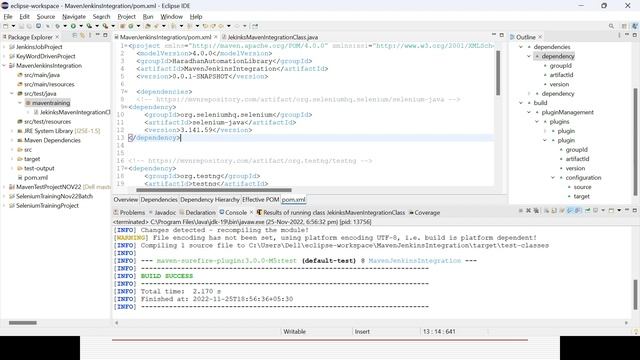Close the pom.xml editor tab
Screen dimensions: 640x360
tap(216, 37)
